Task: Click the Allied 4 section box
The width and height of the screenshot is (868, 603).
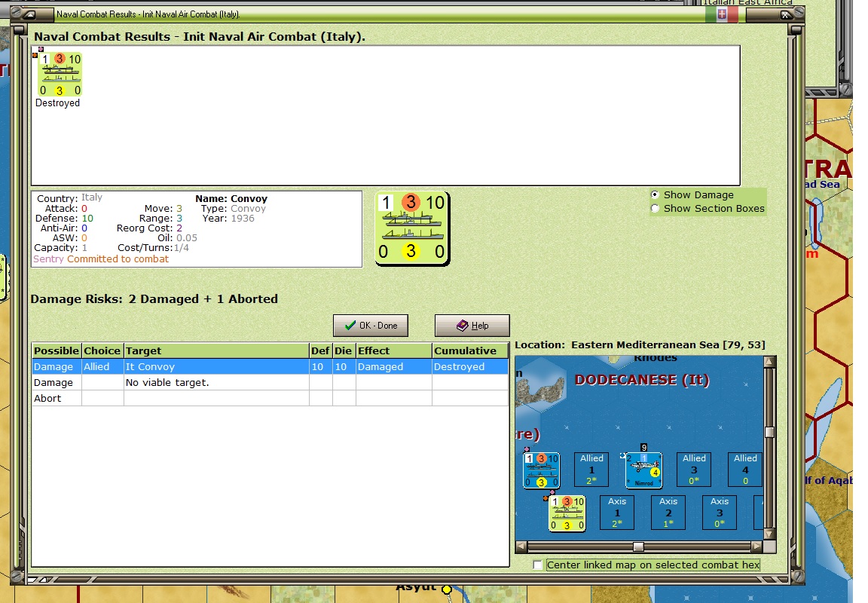Action: tap(745, 470)
